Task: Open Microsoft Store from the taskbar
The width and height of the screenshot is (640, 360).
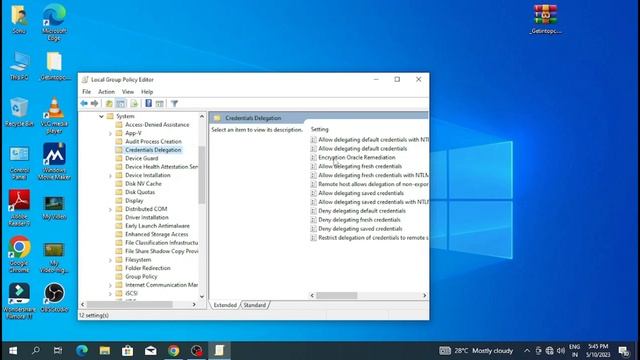Action: click(128, 351)
